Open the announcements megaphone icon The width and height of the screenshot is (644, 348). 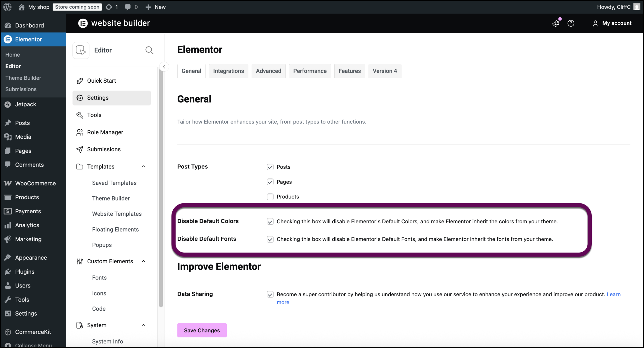click(x=556, y=23)
